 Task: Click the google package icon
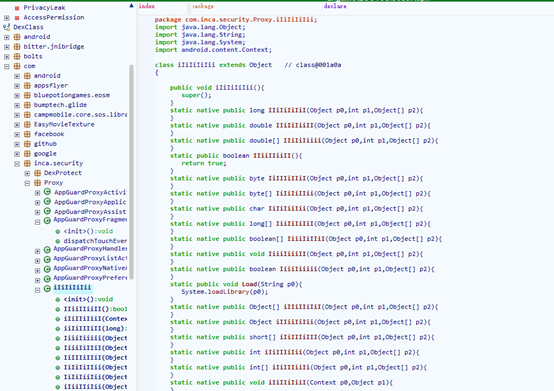(x=27, y=154)
